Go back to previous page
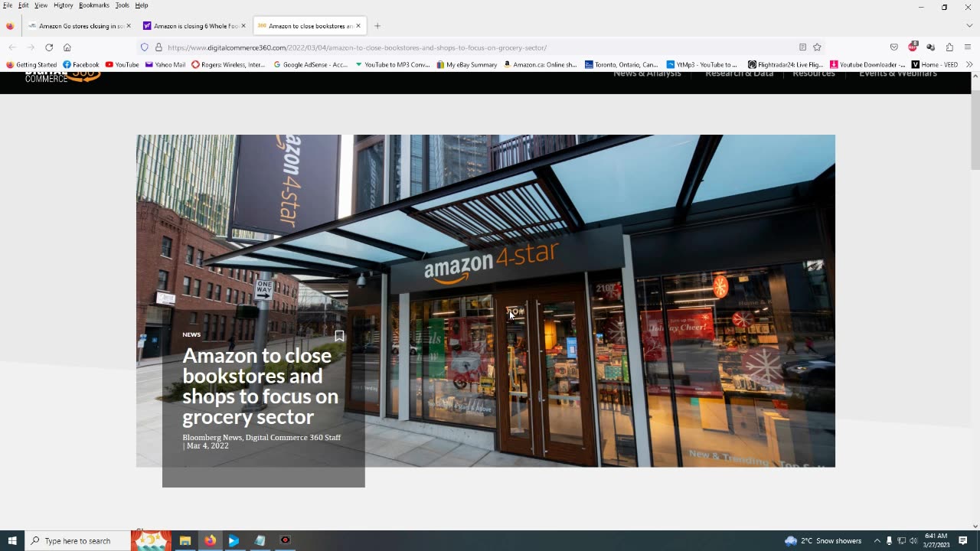The height and width of the screenshot is (551, 980). tap(12, 47)
